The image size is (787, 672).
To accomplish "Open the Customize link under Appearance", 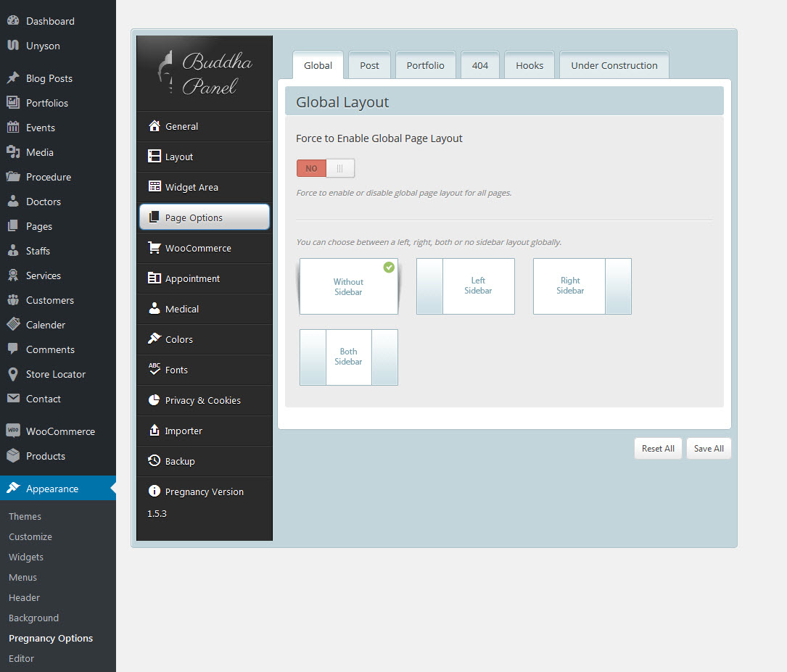I will click(30, 537).
